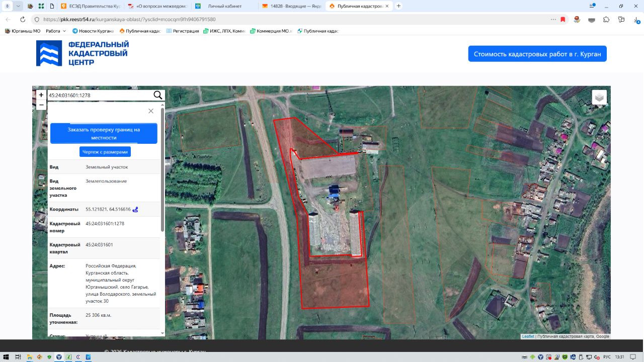
Task: Open the profile number 8 button
Action: [7, 6]
